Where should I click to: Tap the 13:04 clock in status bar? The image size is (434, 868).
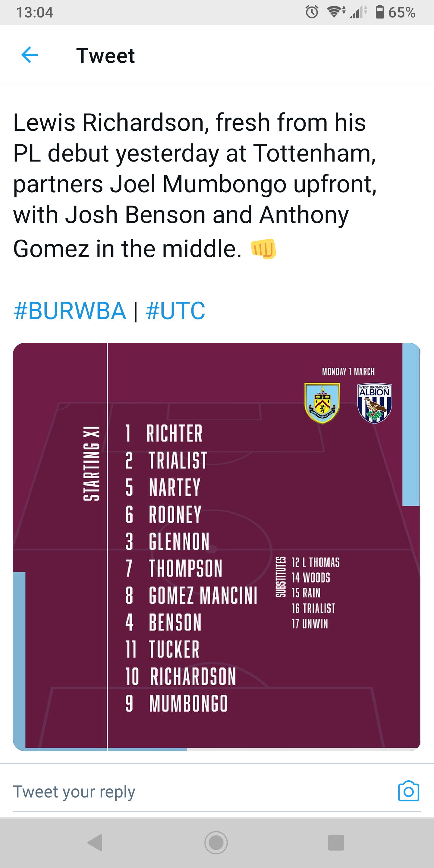point(35,12)
